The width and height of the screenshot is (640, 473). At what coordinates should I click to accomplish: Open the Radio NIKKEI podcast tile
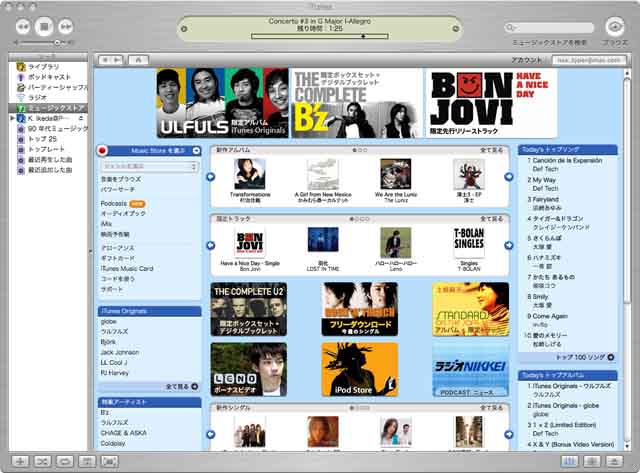tap(471, 369)
